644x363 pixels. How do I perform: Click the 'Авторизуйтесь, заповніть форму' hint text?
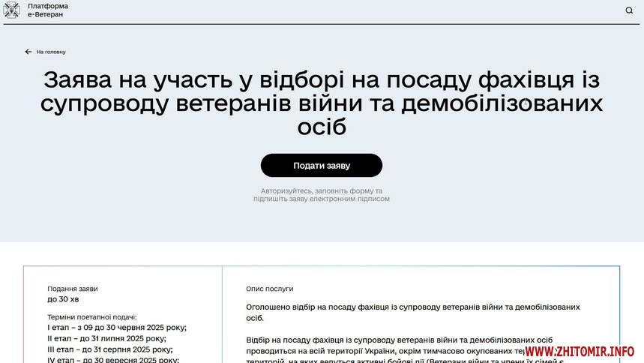(321, 195)
